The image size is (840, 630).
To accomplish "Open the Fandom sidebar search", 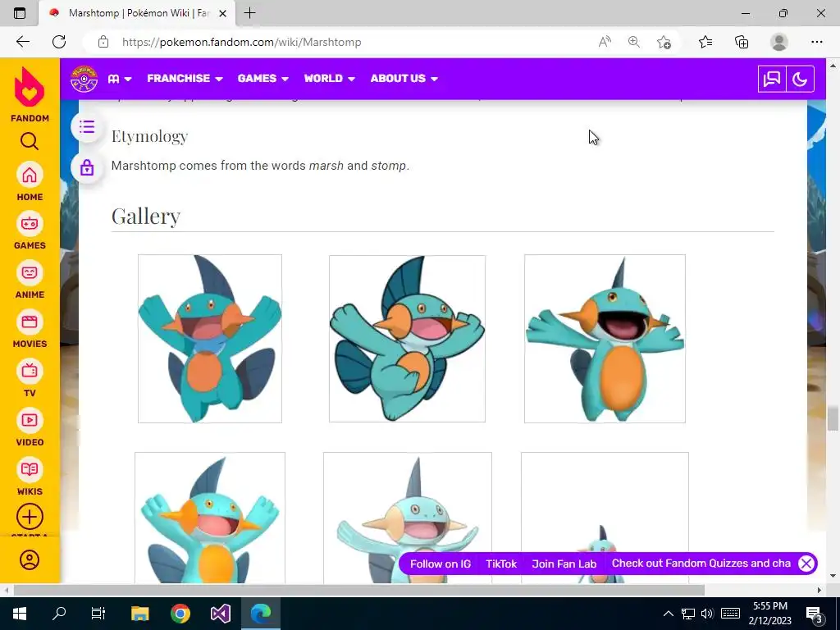I will (30, 141).
